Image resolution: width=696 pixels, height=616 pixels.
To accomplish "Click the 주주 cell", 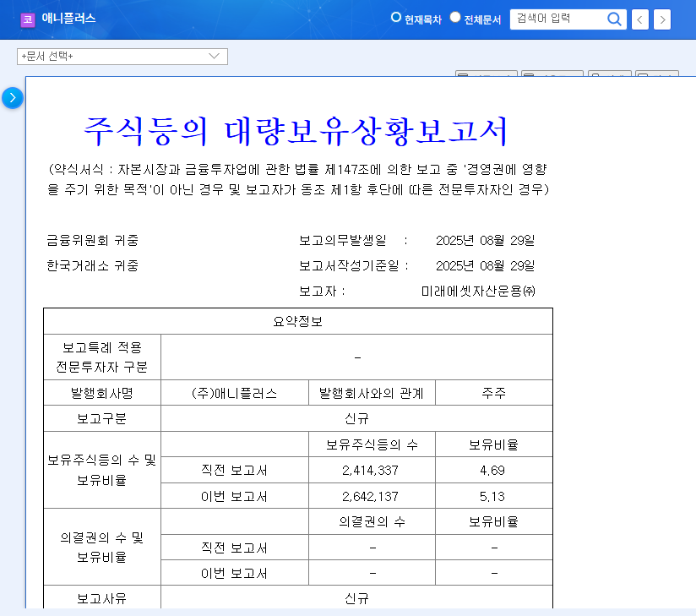I will 494,393.
